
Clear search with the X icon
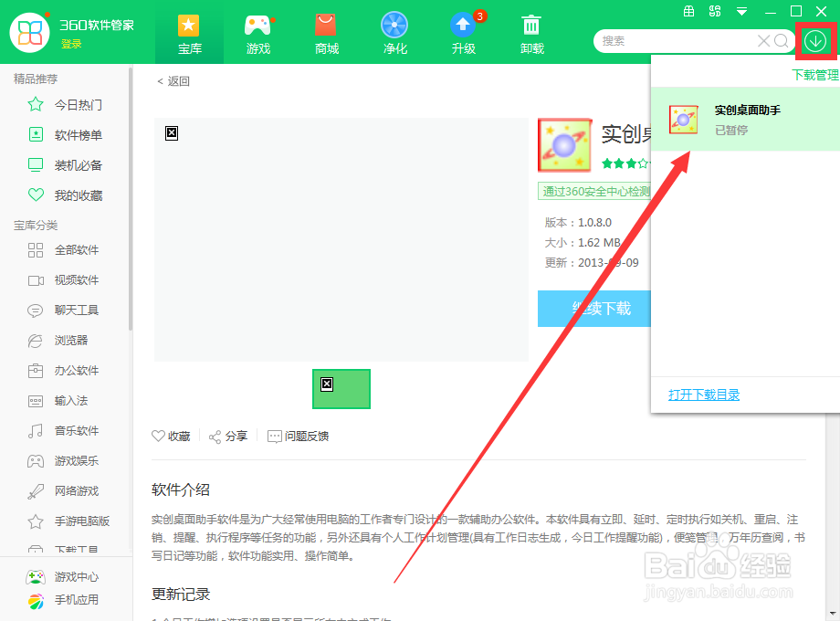coord(763,41)
